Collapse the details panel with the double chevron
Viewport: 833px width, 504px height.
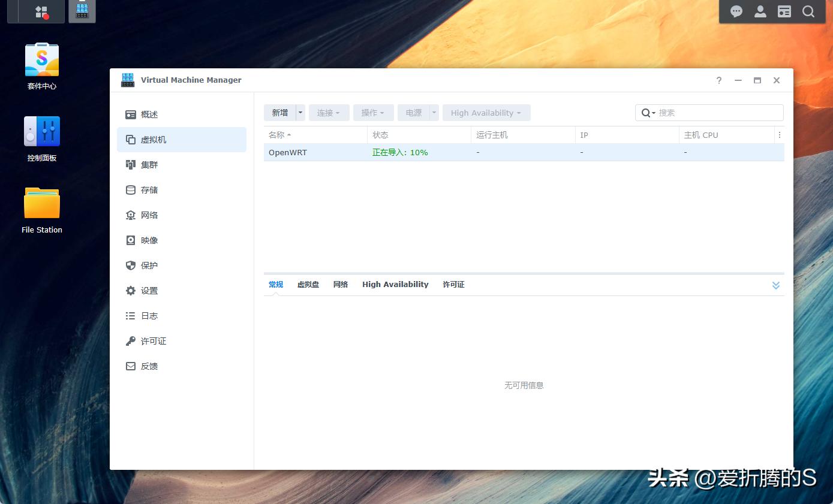coord(776,285)
